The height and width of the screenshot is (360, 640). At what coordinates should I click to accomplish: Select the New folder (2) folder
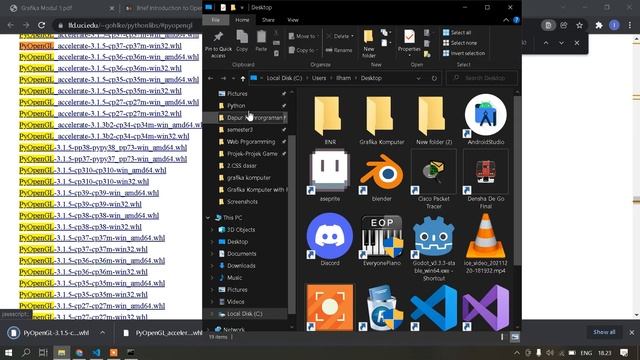point(433,116)
